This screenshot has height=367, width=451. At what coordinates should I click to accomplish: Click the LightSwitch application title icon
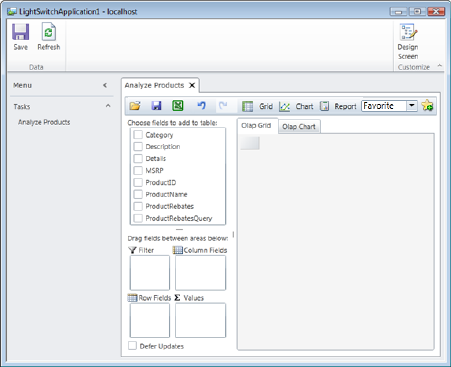12,12
